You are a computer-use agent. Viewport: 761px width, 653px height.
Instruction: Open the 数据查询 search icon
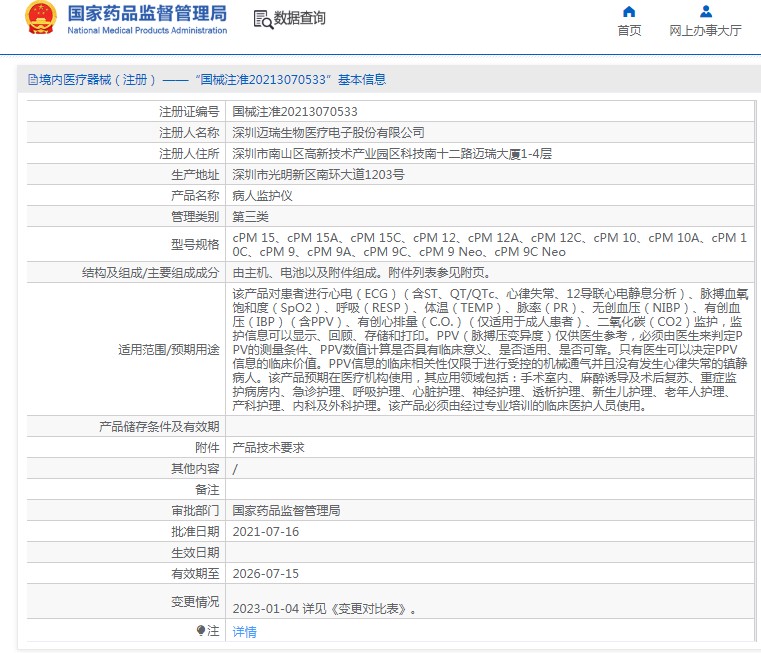coord(263,19)
